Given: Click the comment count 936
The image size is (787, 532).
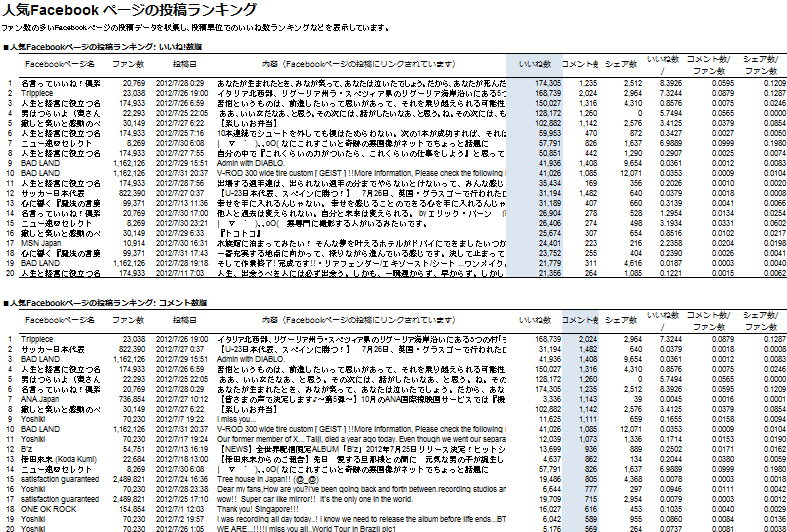Looking at the screenshot, I should tap(589, 449).
